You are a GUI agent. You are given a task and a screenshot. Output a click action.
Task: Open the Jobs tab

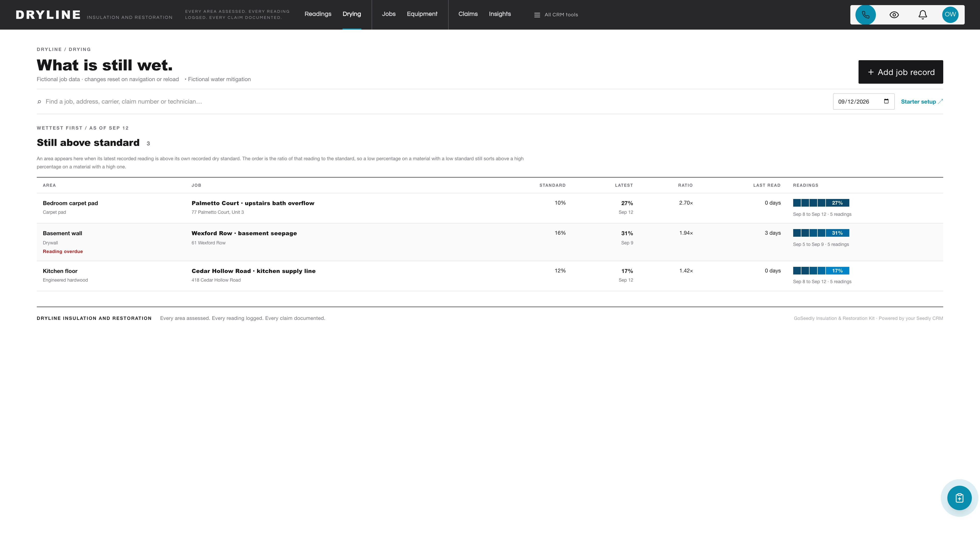388,14
